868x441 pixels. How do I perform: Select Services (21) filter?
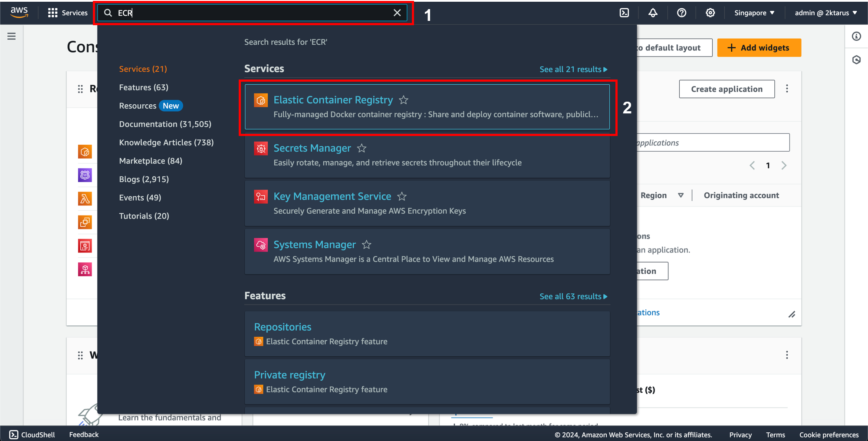[143, 69]
